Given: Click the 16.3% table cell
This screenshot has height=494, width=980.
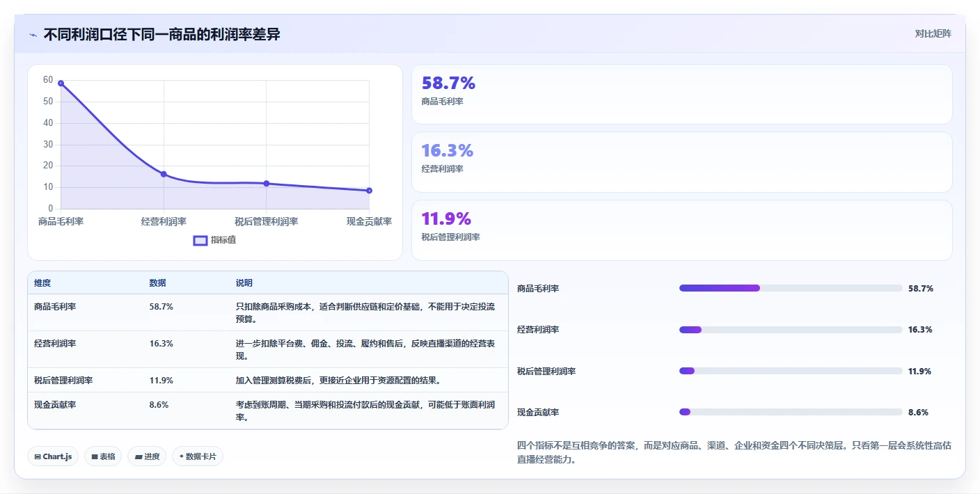Looking at the screenshot, I should click(x=161, y=344).
